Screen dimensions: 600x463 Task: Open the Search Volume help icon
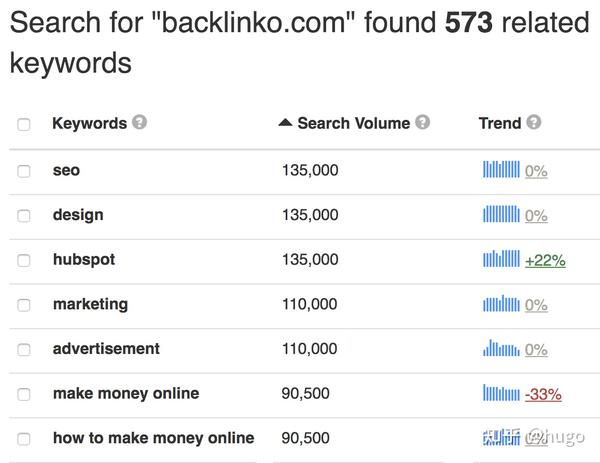click(x=422, y=122)
